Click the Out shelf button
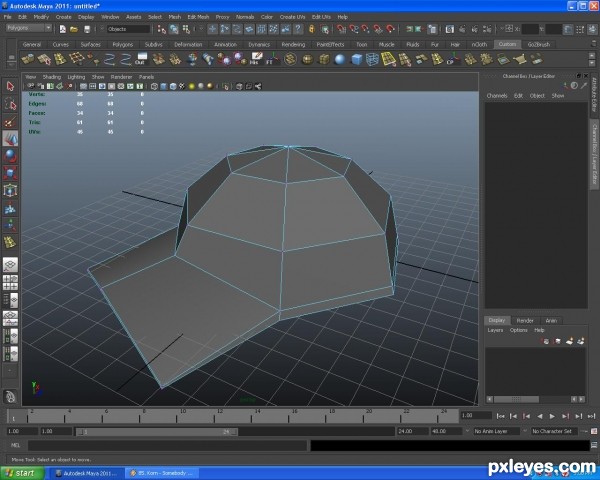 click(142, 59)
